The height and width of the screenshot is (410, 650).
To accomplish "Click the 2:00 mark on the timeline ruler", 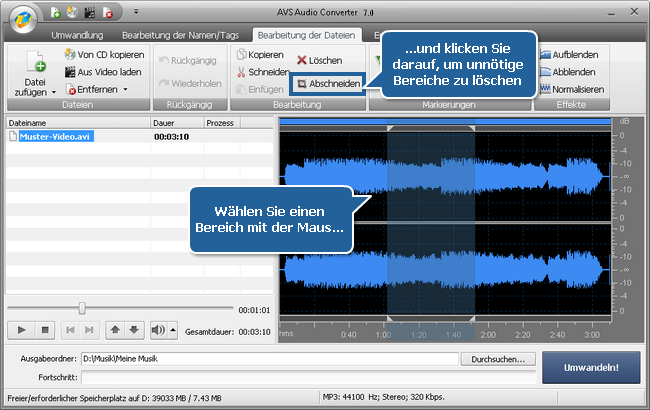I will pyautogui.click(x=488, y=335).
